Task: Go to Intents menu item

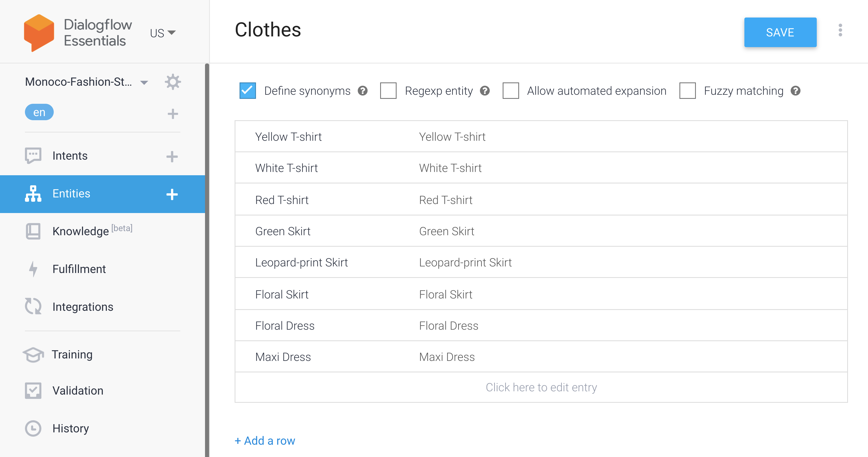Action: point(70,156)
